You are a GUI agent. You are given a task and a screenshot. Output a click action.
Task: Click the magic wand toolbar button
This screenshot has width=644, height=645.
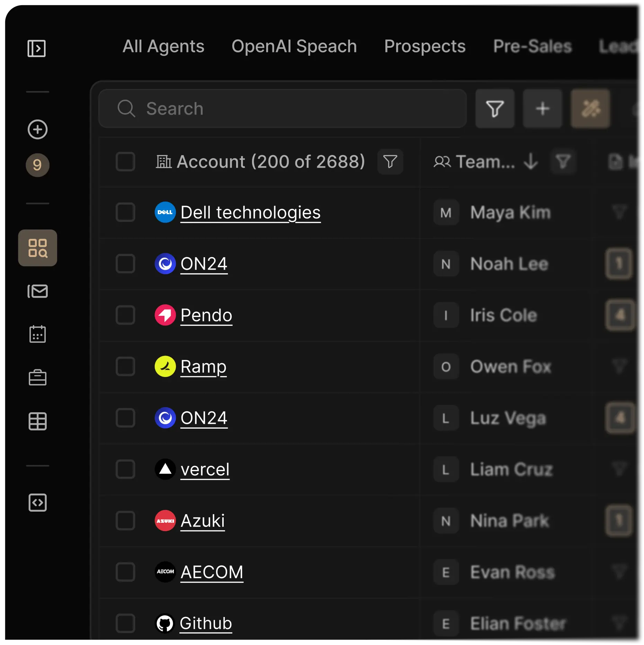[x=590, y=109]
